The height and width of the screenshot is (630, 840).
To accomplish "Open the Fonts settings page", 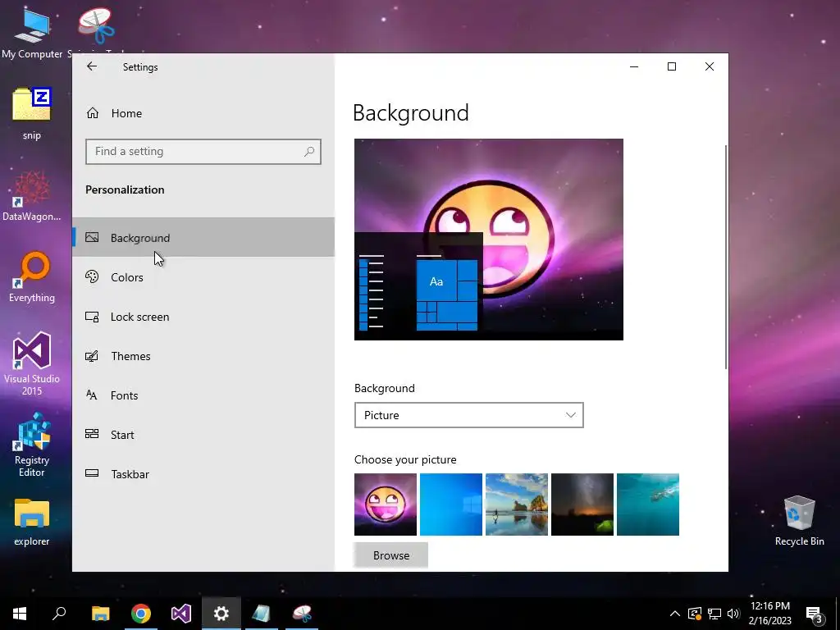I will (x=203, y=395).
